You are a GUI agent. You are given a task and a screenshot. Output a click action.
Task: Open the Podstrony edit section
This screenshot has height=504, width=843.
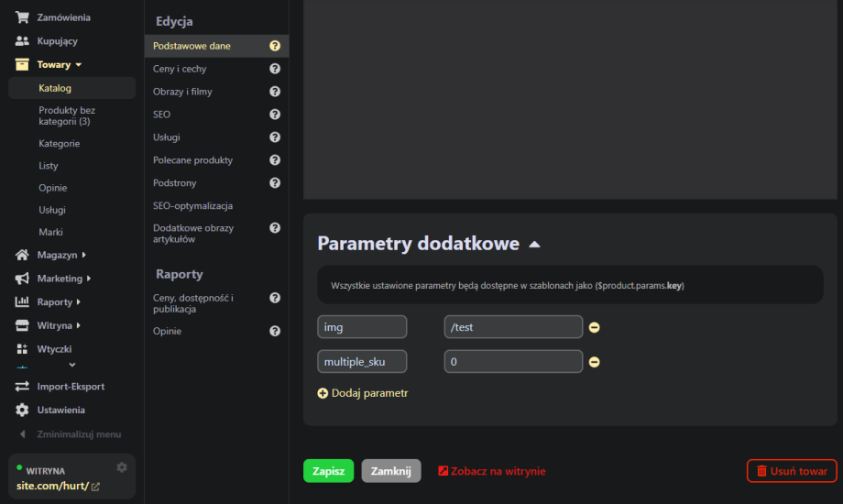click(x=174, y=183)
